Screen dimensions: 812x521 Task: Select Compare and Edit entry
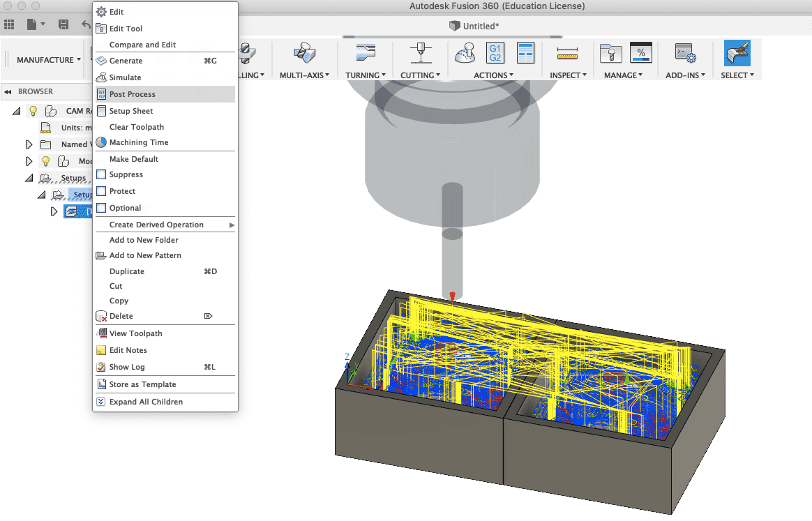[x=165, y=45]
